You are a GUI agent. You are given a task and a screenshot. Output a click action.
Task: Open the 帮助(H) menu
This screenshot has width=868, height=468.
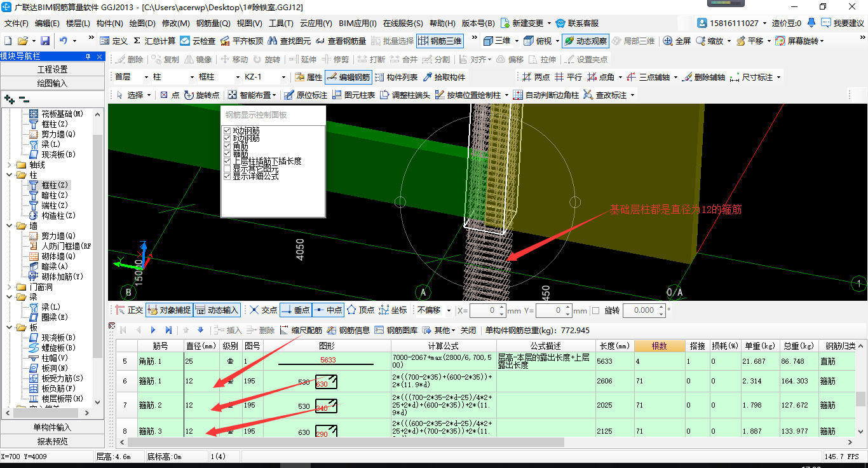tap(442, 23)
